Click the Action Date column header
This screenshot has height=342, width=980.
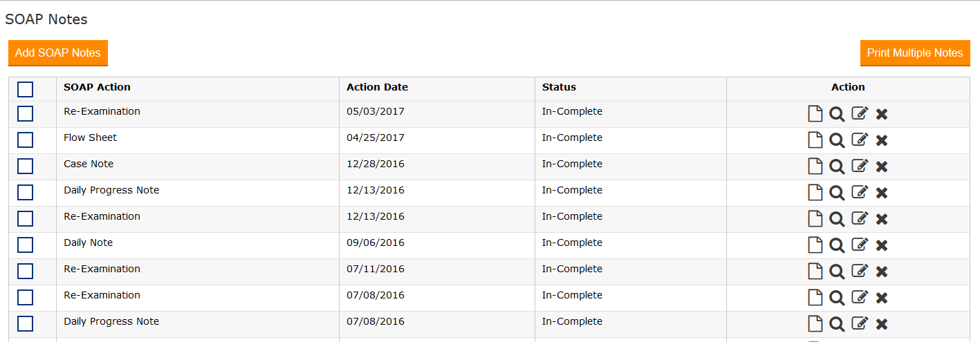377,87
